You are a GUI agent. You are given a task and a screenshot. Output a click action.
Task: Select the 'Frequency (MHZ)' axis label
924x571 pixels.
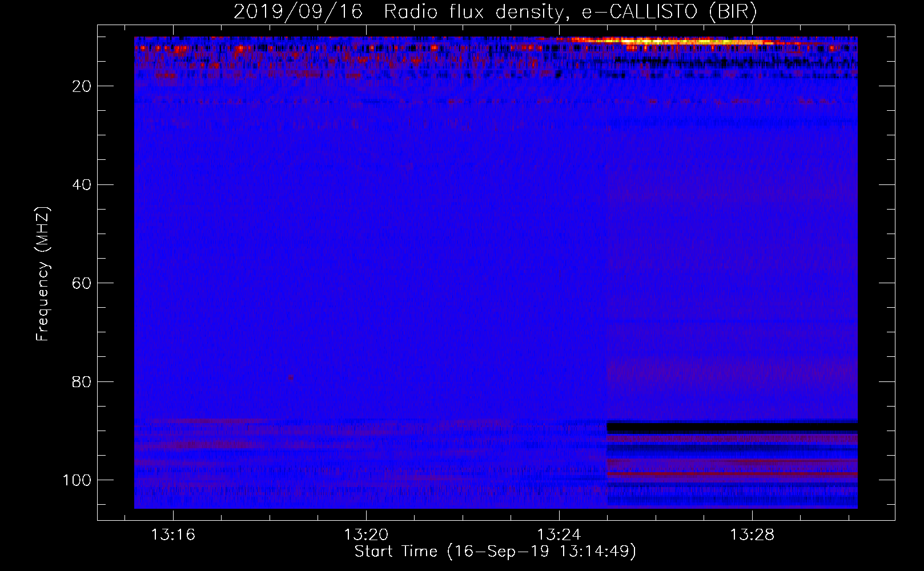click(43, 275)
